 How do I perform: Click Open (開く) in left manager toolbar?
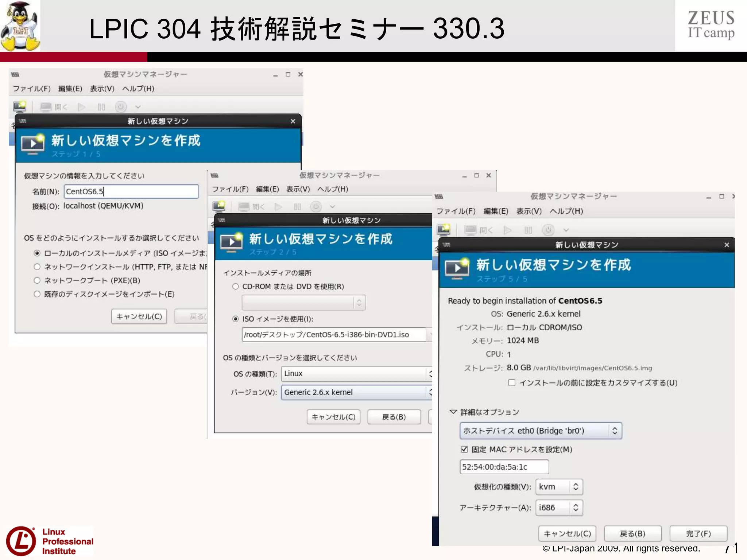(x=54, y=107)
